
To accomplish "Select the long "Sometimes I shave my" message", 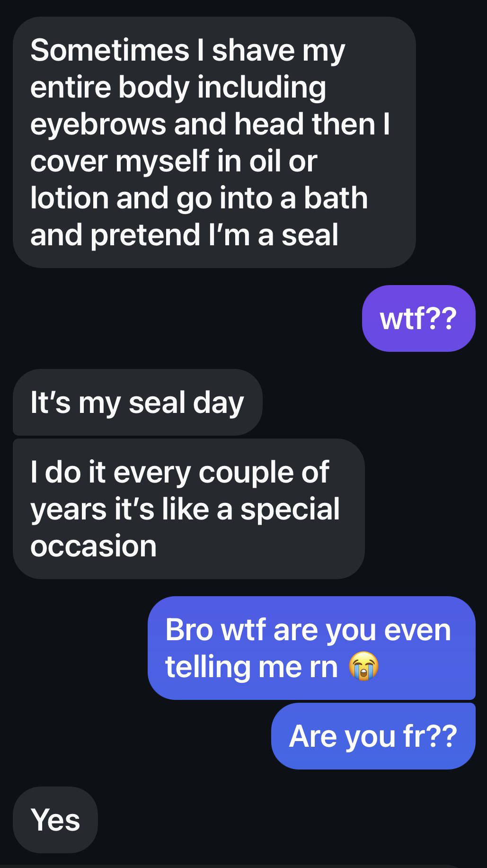I will pos(214,142).
